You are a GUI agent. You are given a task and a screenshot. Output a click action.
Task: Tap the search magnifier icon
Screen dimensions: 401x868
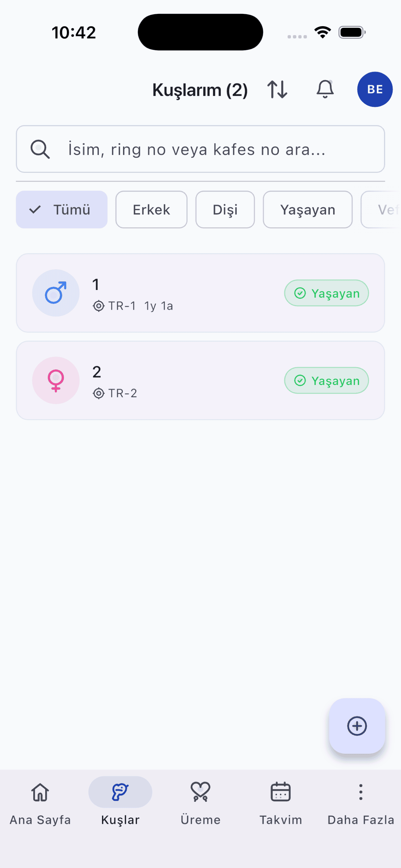40,149
